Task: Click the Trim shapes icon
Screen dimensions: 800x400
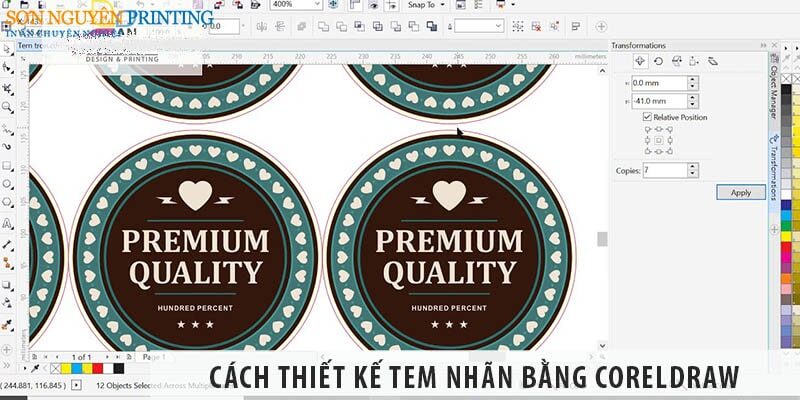Action: [x=341, y=26]
